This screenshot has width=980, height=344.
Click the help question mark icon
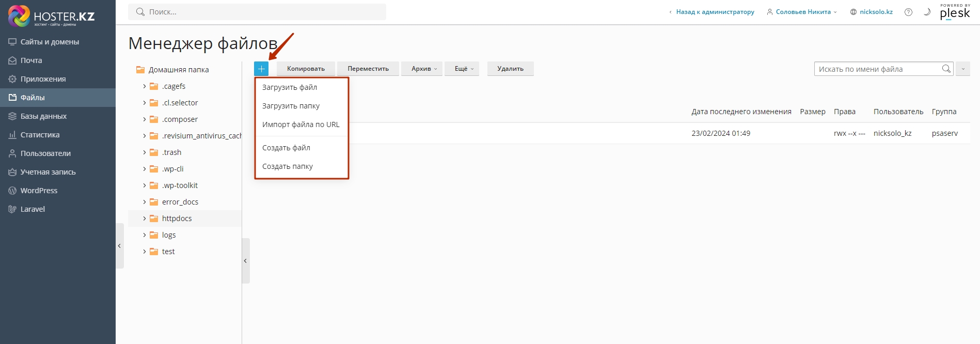(908, 12)
